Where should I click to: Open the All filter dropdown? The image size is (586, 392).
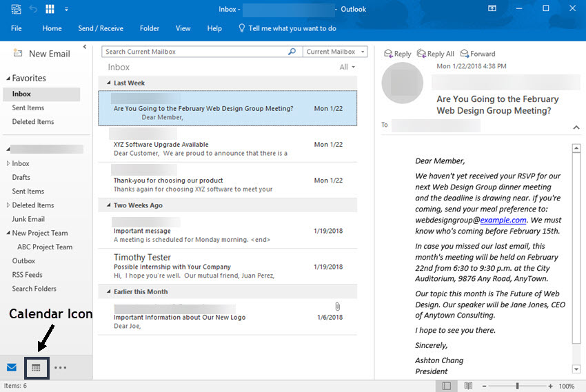(x=347, y=68)
